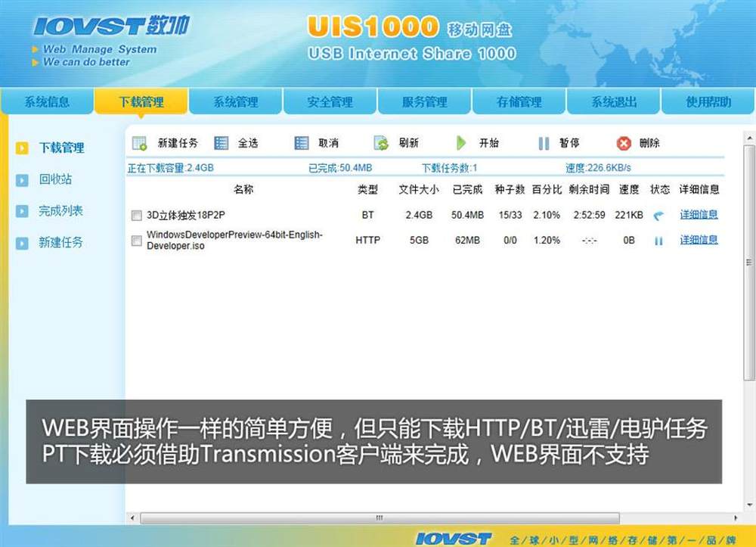Viewport: 756px width, 547px height.
Task: Click the 取消 deselect icon in toolbar
Action: pyautogui.click(x=302, y=143)
